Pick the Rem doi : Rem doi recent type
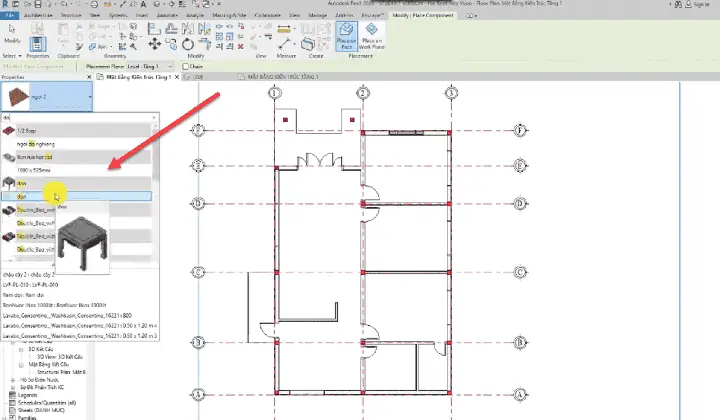720x420 pixels. (x=23, y=295)
